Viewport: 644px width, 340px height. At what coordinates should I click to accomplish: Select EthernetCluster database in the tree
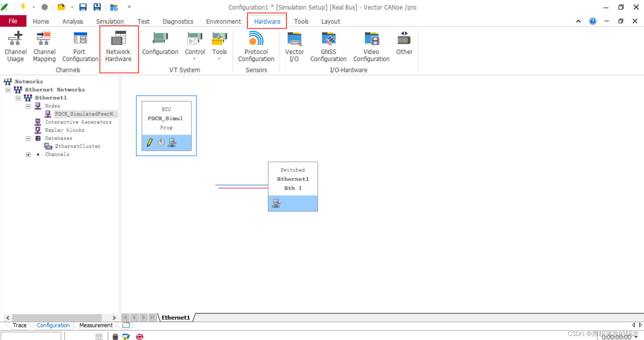click(x=78, y=146)
